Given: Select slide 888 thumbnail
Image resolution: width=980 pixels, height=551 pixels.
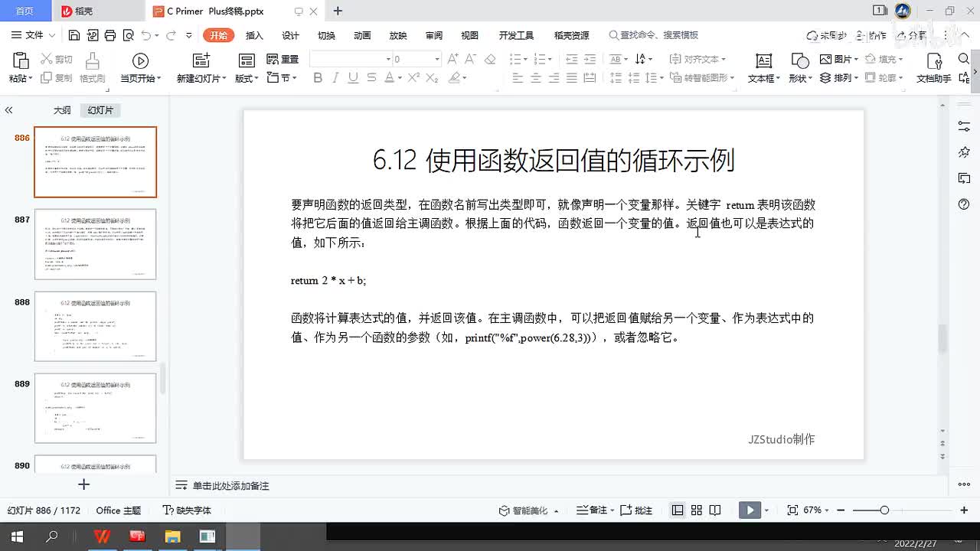Looking at the screenshot, I should click(95, 326).
